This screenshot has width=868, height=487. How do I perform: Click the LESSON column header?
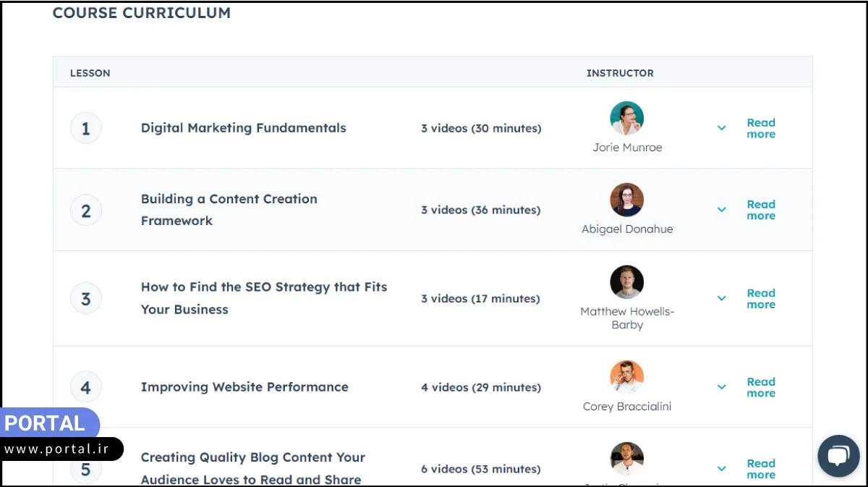point(90,73)
